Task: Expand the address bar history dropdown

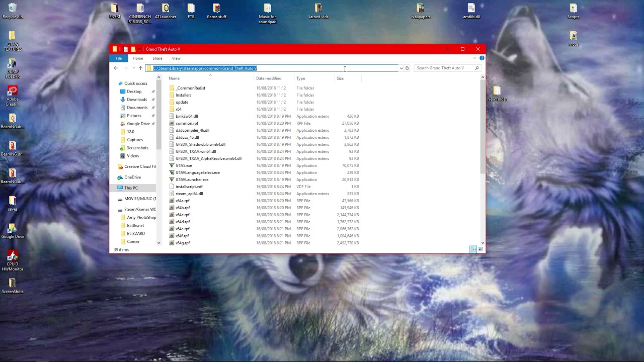Action: pyautogui.click(x=401, y=68)
